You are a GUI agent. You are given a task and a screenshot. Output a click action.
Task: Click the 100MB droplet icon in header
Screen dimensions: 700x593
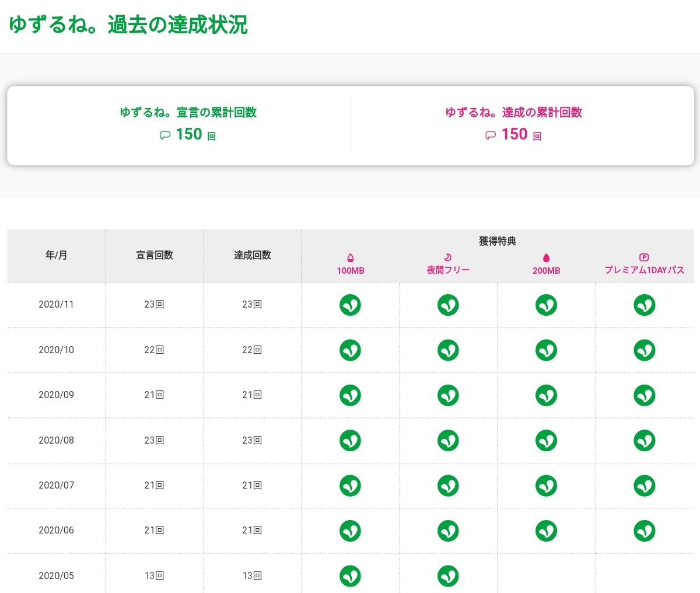point(350,257)
